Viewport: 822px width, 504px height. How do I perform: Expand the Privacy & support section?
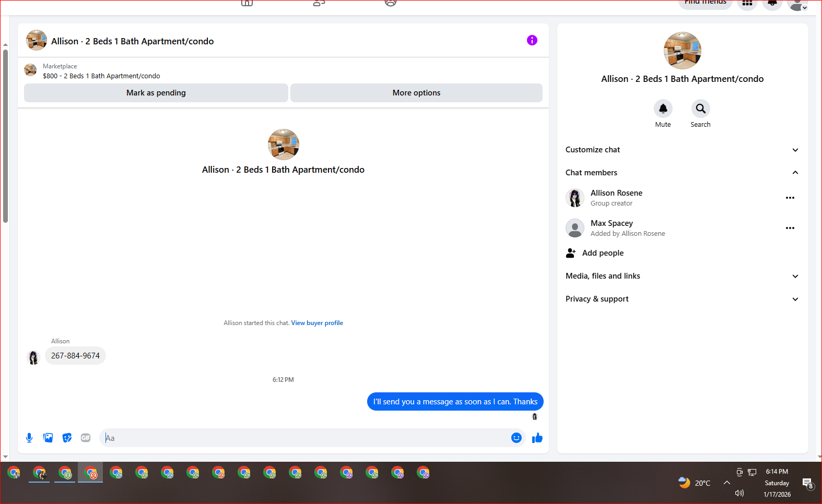coord(682,299)
